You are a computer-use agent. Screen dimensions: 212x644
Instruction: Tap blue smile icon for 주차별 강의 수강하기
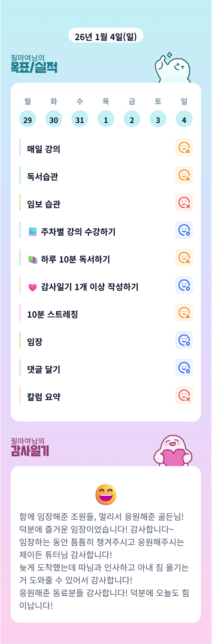tap(184, 230)
